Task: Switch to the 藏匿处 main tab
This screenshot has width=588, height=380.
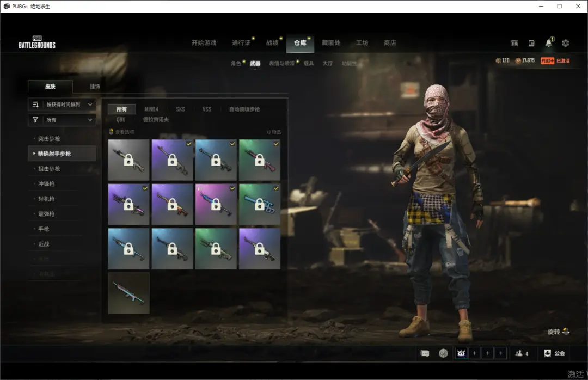Action: tap(331, 43)
